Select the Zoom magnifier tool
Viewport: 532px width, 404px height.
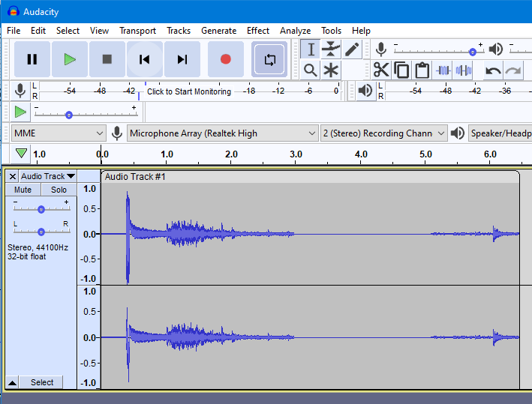tap(311, 70)
